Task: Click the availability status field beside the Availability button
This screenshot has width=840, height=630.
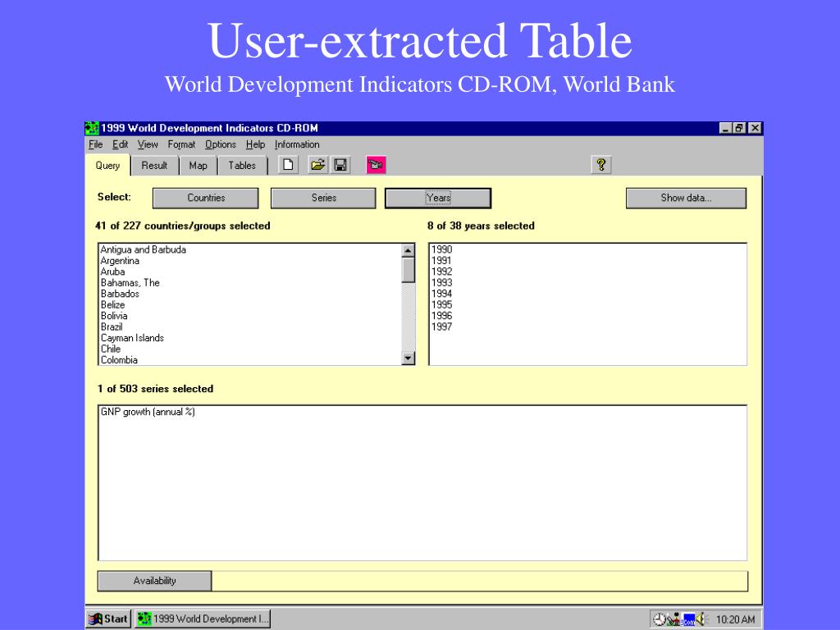Action: click(x=479, y=581)
